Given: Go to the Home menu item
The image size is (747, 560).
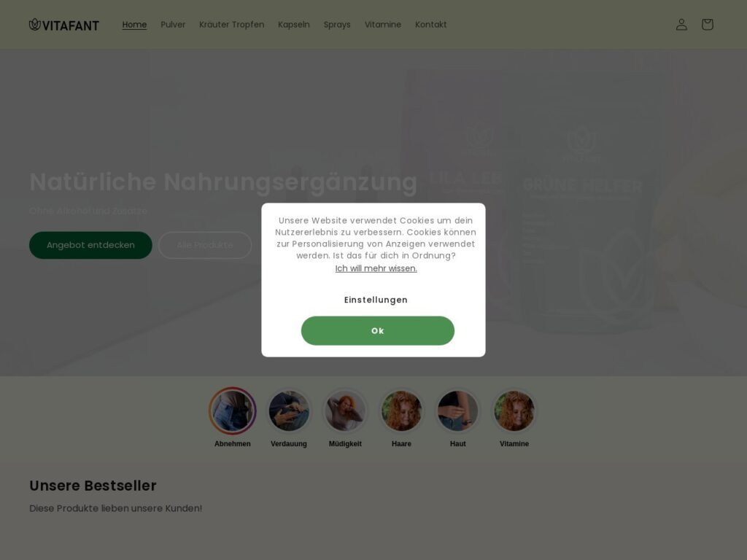Looking at the screenshot, I should coord(134,24).
